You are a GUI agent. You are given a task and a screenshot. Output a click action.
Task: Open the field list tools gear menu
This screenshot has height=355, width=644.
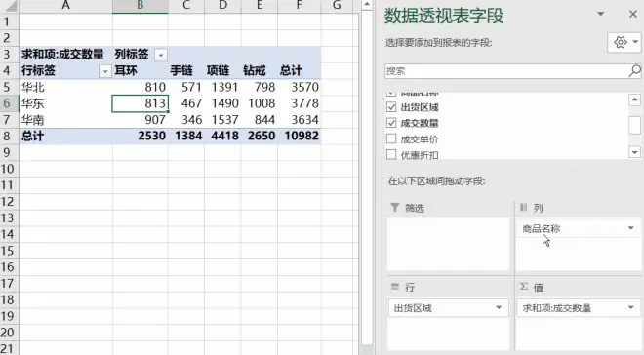[x=624, y=42]
